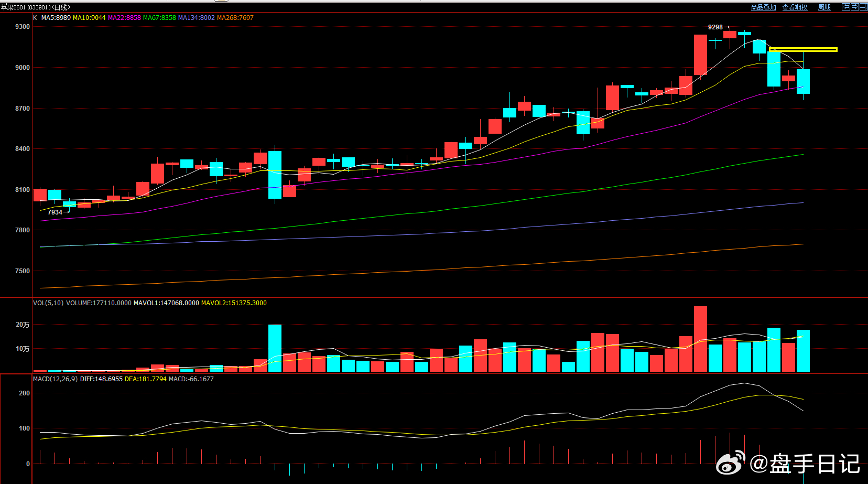The height and width of the screenshot is (484, 868).
Task: Open the 商品叠加 overlay link
Action: (763, 7)
